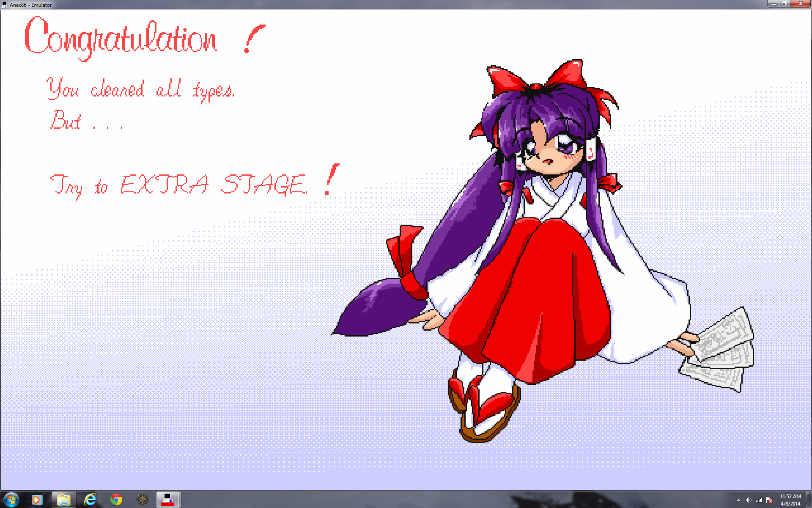Click the compass-star taskbar icon
The width and height of the screenshot is (812, 508).
pos(143,500)
